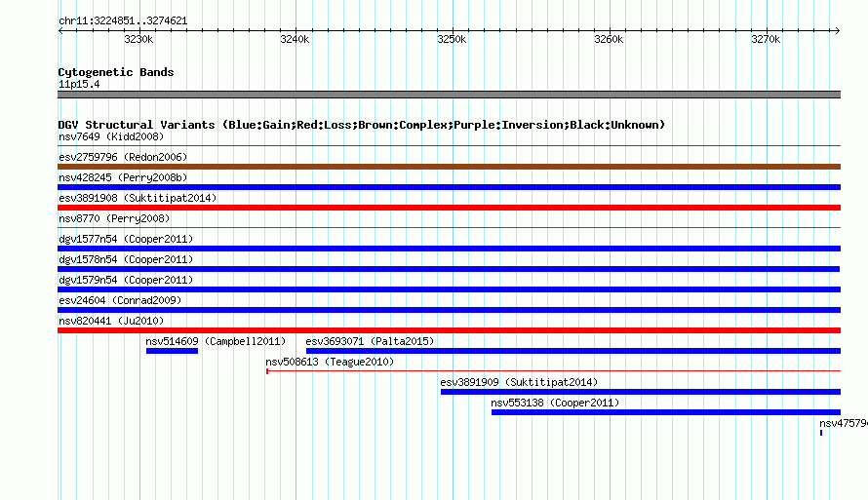Click the dgv1577n54 (Cooper2011) label

[x=126, y=239]
